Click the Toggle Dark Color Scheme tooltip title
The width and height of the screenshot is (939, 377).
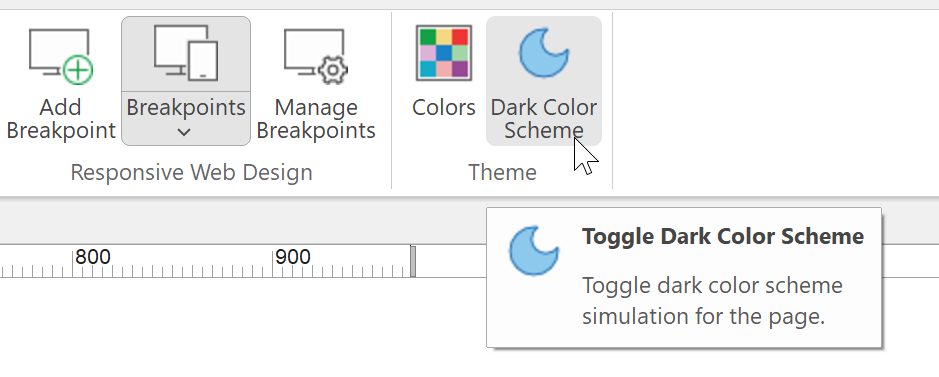[723, 236]
